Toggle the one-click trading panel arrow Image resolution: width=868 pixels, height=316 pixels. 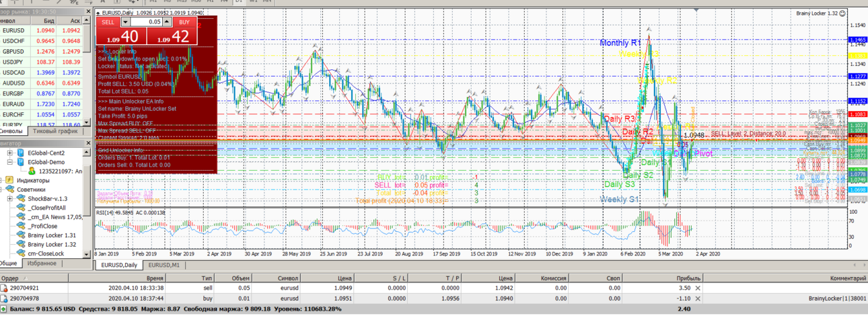point(100,13)
